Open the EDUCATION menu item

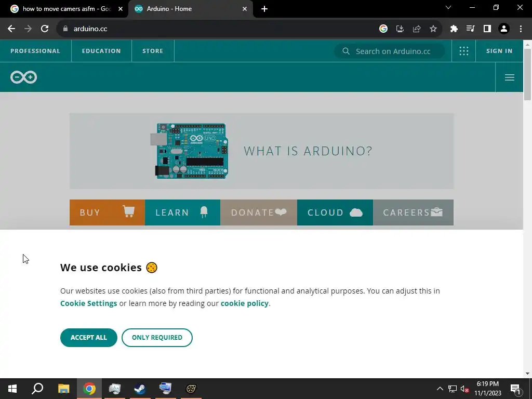tap(101, 51)
